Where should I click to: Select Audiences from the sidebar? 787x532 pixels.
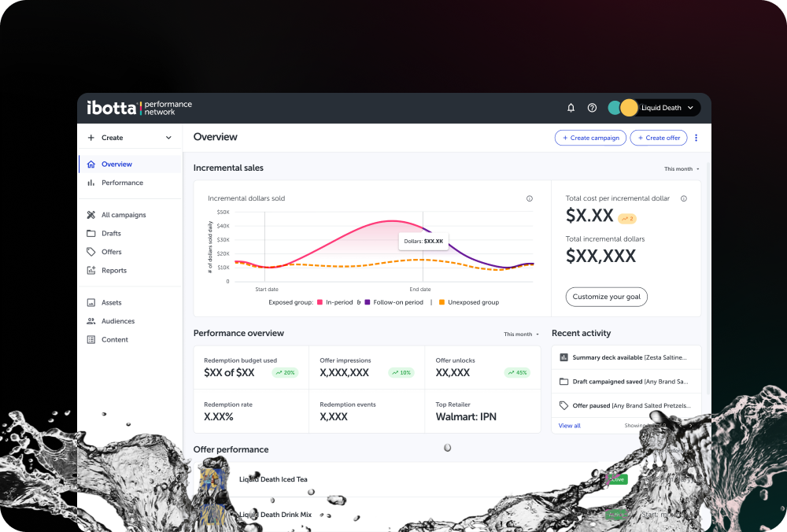(x=118, y=321)
